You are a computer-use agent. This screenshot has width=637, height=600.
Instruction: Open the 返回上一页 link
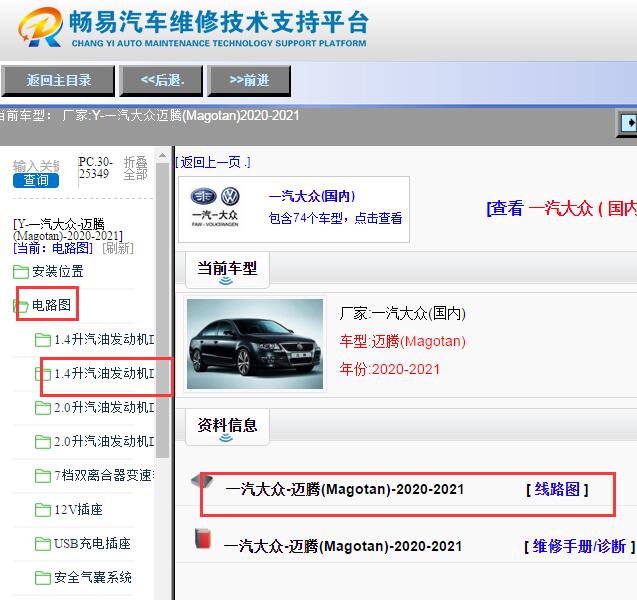pyautogui.click(x=213, y=162)
